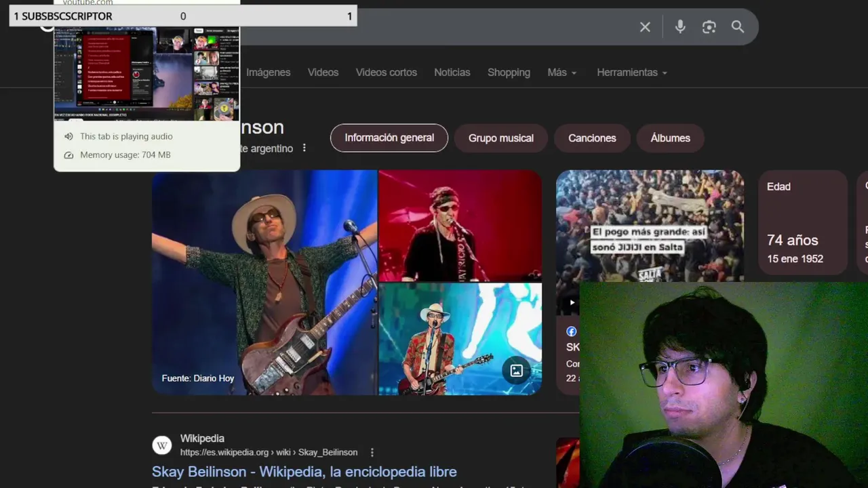Click the image gallery icon on photo

tap(517, 370)
